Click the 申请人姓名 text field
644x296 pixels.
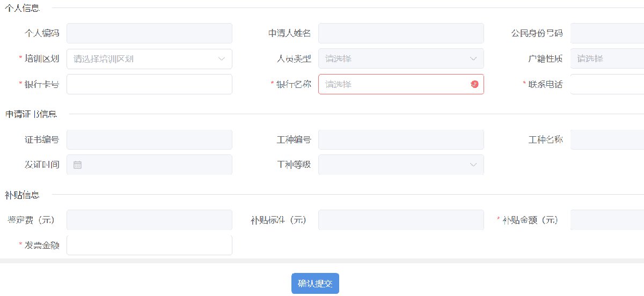point(401,33)
